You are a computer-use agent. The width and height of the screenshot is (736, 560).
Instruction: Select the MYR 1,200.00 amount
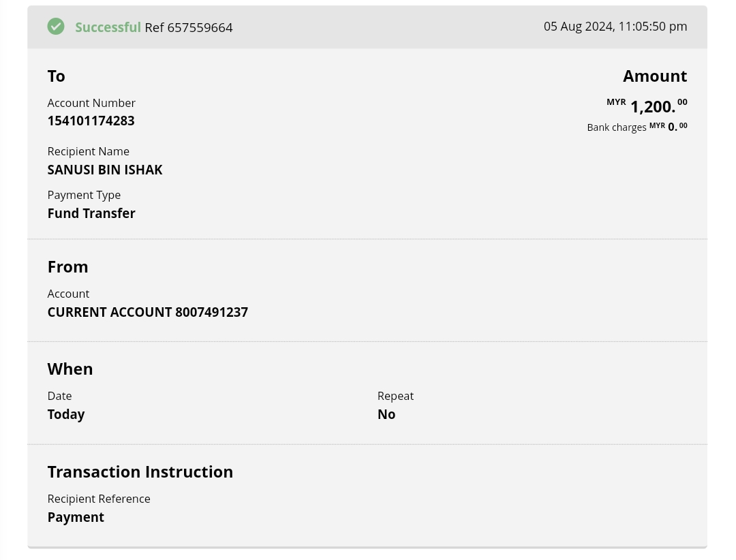652,106
